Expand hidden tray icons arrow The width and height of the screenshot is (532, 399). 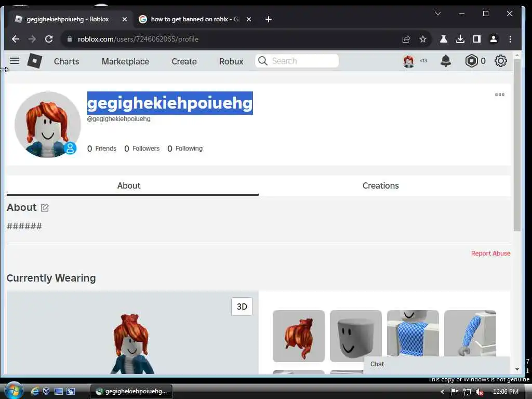click(442, 392)
